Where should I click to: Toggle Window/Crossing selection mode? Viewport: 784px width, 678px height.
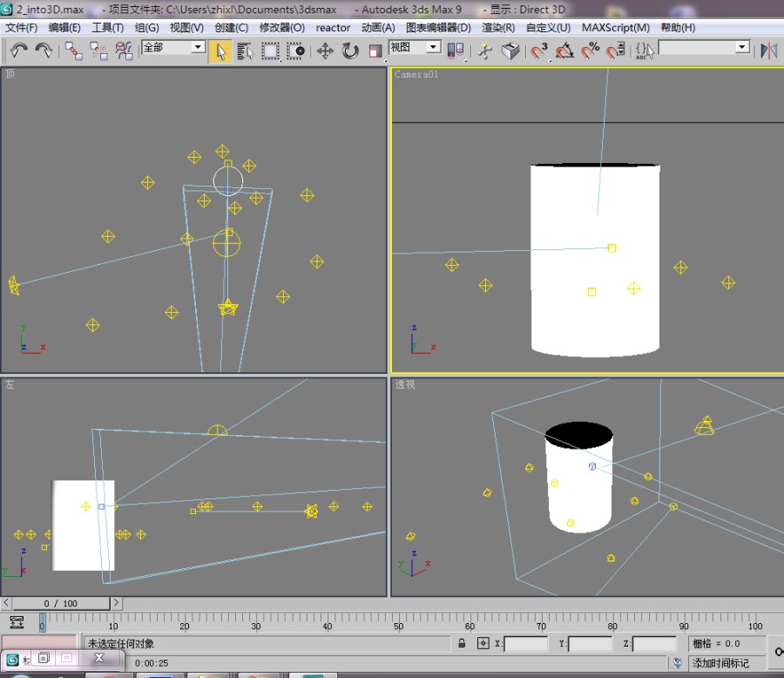[297, 51]
